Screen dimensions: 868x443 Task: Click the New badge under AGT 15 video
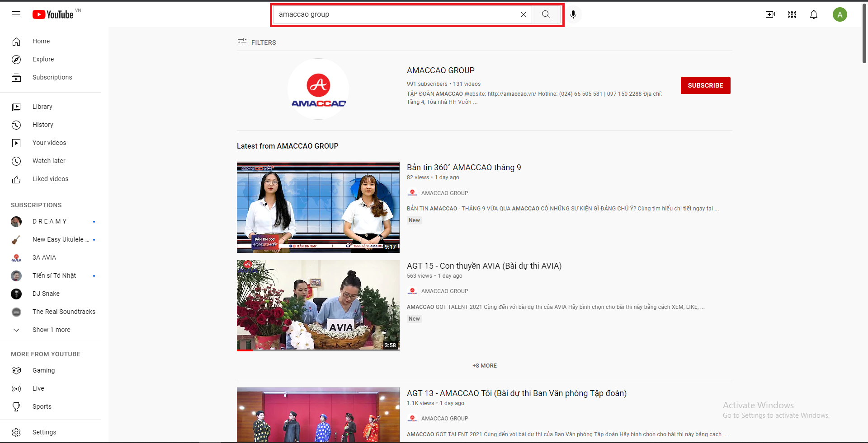tap(414, 319)
